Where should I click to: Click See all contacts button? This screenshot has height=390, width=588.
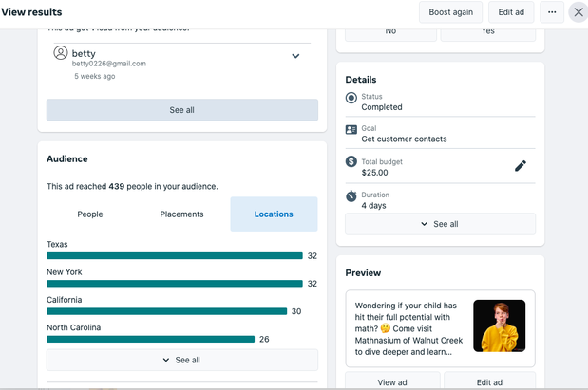tap(181, 110)
